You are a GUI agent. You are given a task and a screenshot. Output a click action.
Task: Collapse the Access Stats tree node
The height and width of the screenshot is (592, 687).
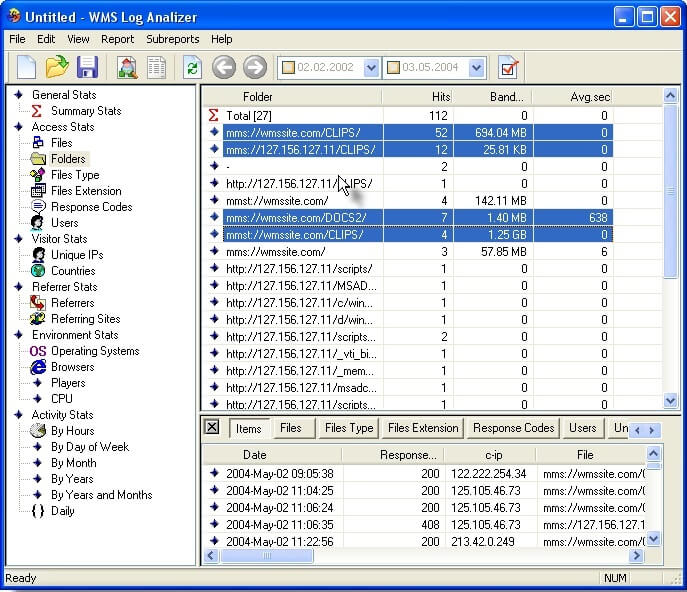coord(18,127)
